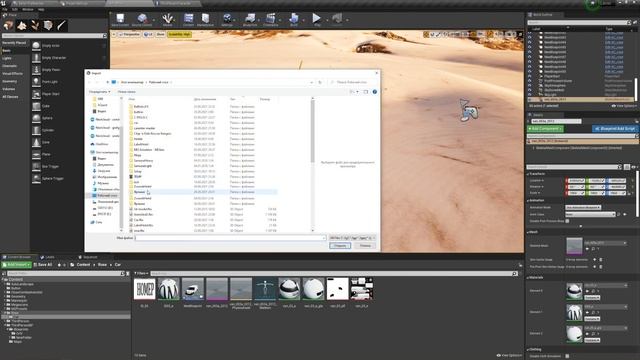Select the Volumes category in Place panel
This screenshot has height=360, width=640.
tap(9, 89)
